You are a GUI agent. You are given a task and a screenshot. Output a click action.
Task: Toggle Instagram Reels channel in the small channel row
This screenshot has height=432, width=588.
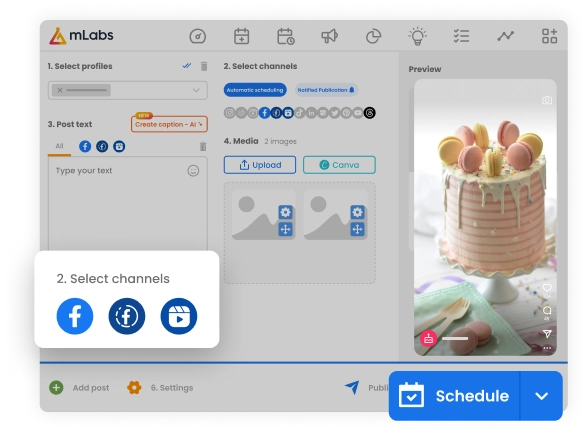pos(253,113)
